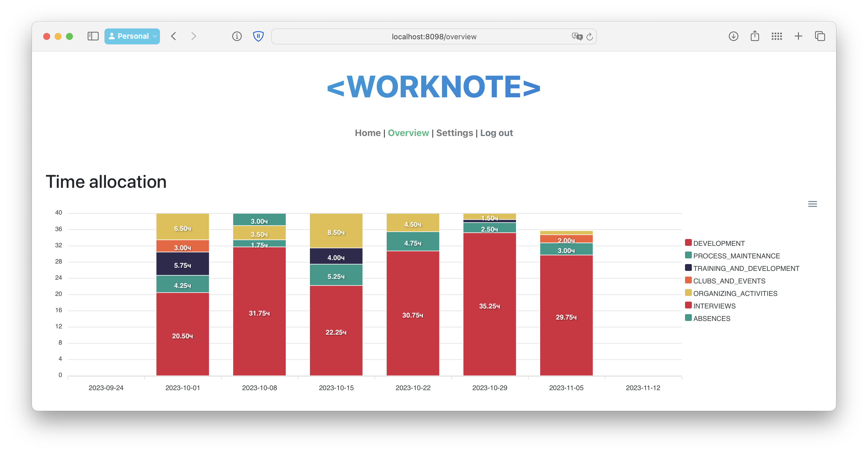This screenshot has width=868, height=453.
Task: Switch to the Overview page link
Action: pyautogui.click(x=408, y=133)
